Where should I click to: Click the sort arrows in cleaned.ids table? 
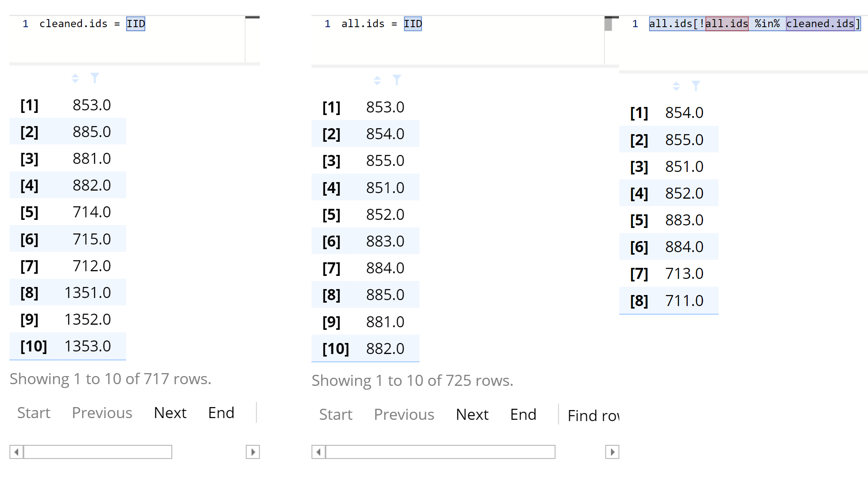click(x=75, y=79)
